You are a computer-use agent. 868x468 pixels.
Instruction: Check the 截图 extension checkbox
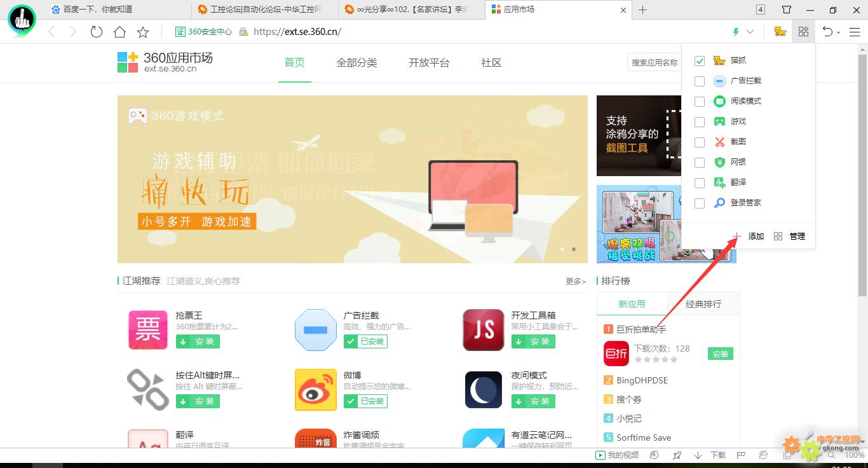tap(700, 142)
